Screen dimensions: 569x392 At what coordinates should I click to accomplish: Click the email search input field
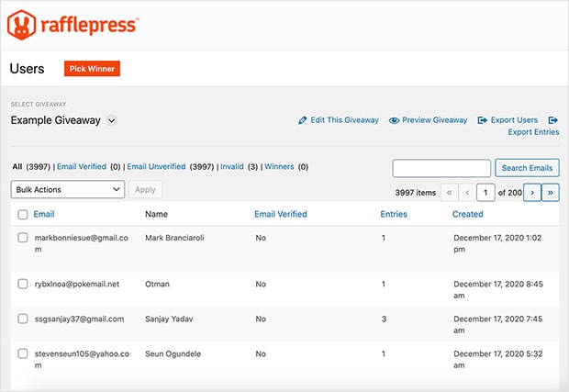(x=441, y=168)
